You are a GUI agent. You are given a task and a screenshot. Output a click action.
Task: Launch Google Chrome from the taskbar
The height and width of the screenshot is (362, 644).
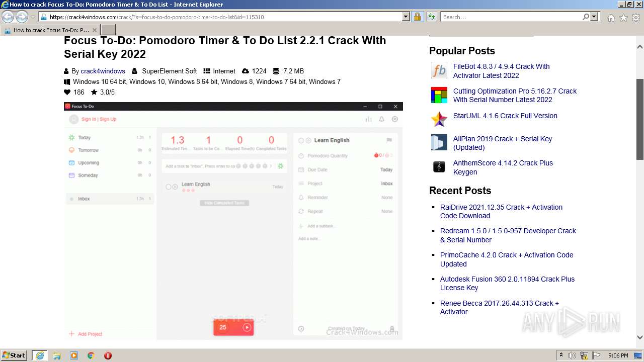[91, 355]
